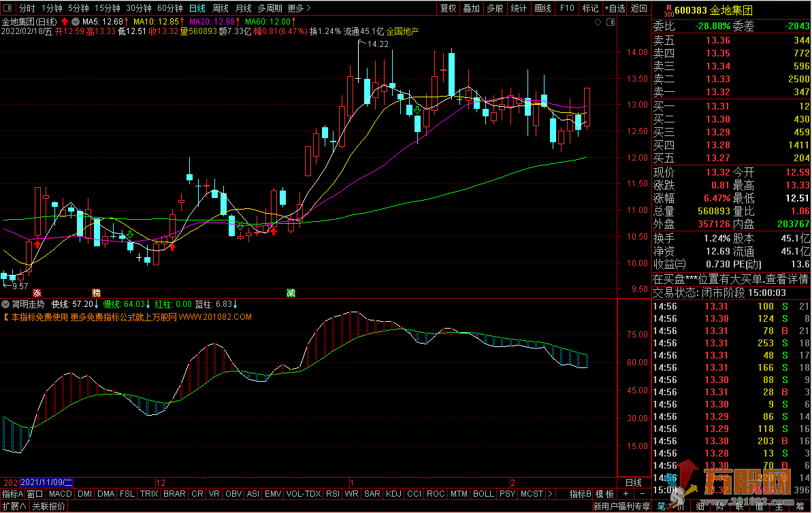Click the date marker 2021/11/09/二
Screen dimensions: 812x513
pyautogui.click(x=46, y=482)
